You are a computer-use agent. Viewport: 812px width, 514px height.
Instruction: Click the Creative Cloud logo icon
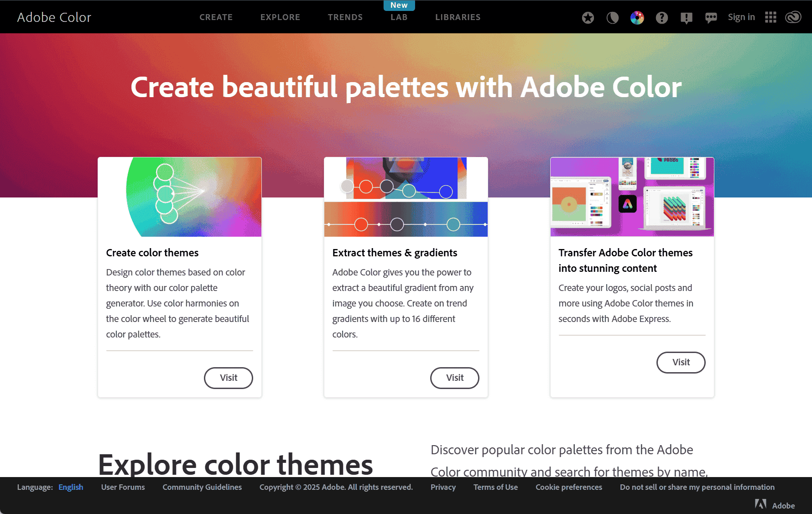coord(793,17)
